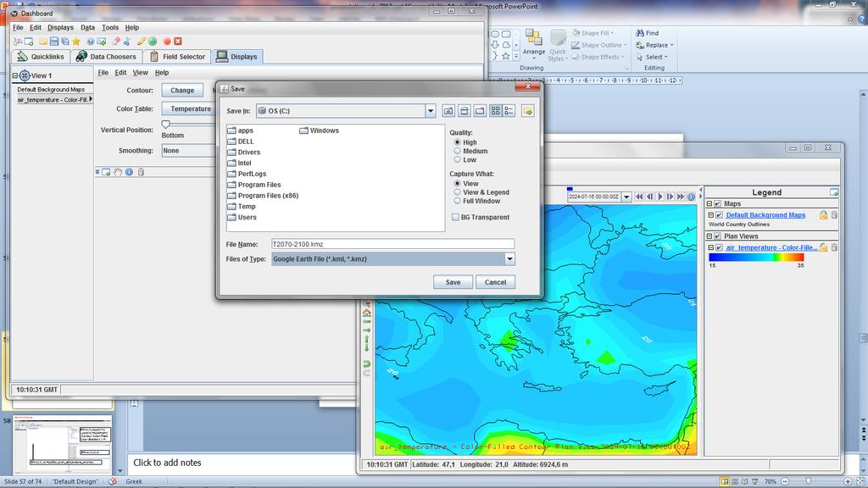
Task: Click the green globe icon in Dashboard toolbar
Action: coord(153,42)
